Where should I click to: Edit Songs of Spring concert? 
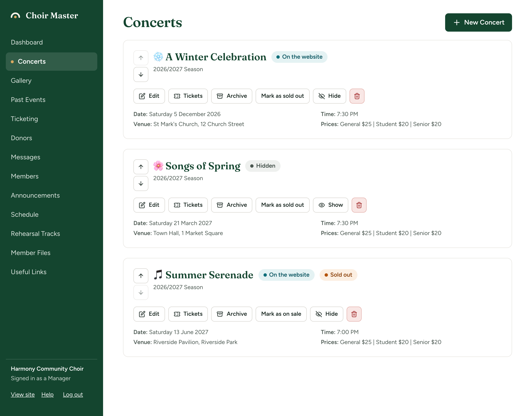pos(149,205)
